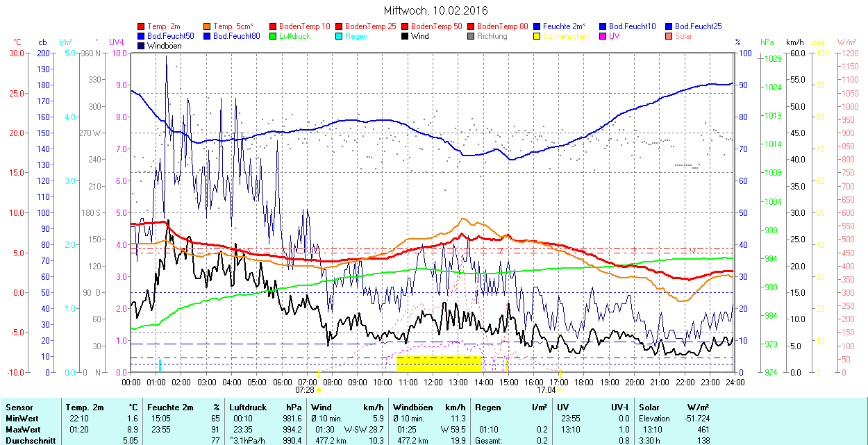Click the dark blue Windböen legend square

click(142, 46)
